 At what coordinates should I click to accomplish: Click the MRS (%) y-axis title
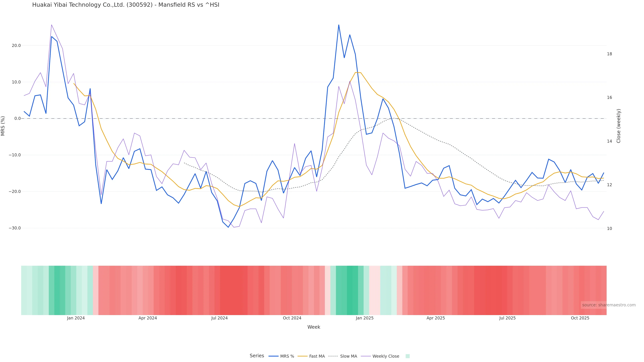click(x=3, y=126)
